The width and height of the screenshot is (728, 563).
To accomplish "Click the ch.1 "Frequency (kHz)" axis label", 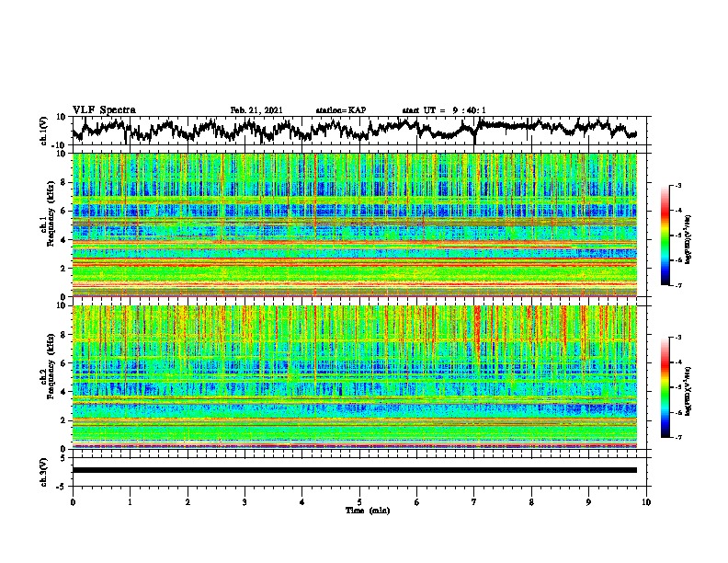I will click(x=51, y=214).
